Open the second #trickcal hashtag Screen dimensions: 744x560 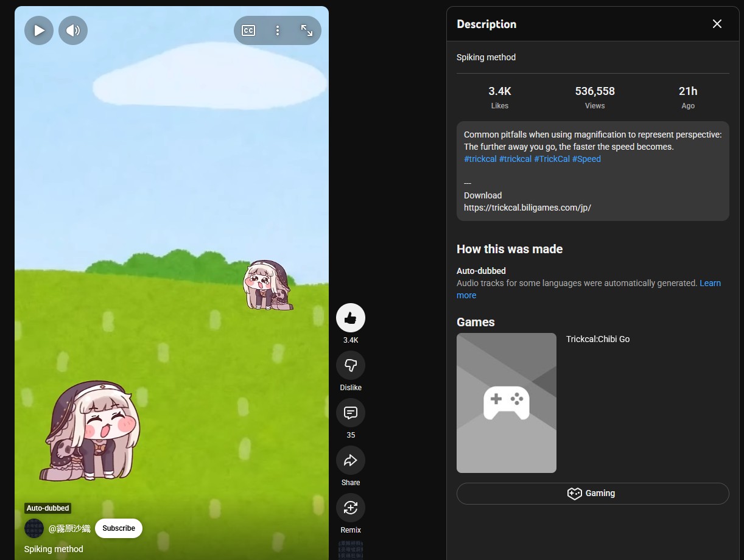coord(515,159)
